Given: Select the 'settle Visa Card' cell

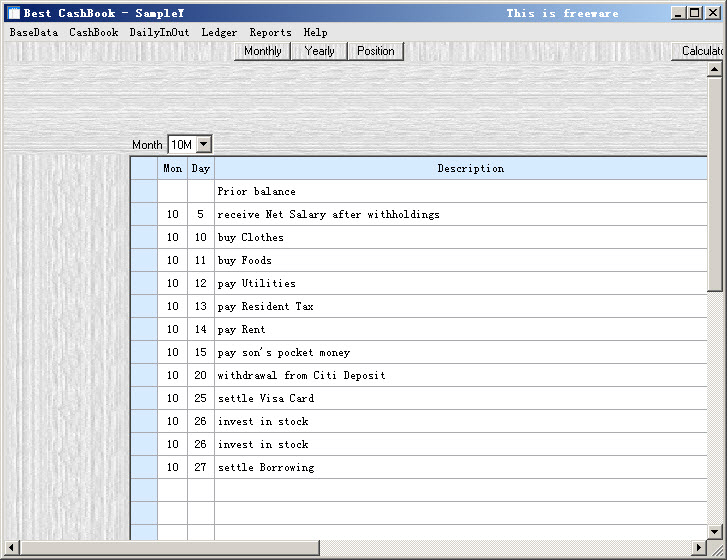Looking at the screenshot, I should point(461,398).
